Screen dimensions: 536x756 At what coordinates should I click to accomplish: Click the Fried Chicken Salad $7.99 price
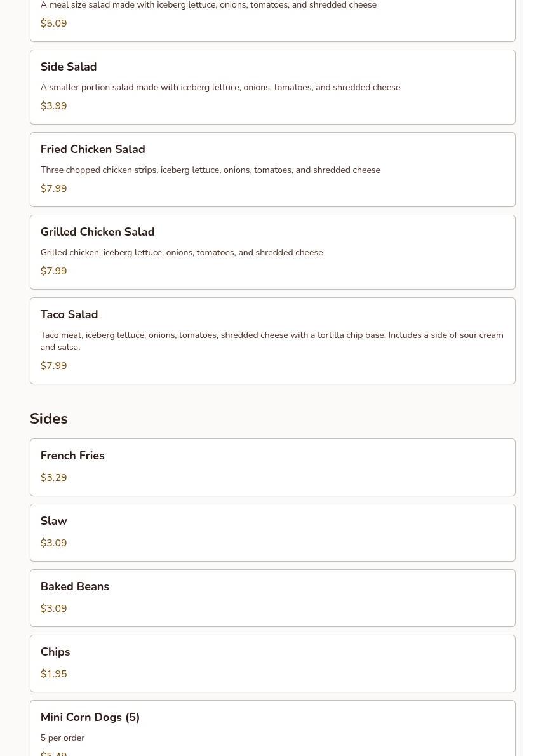pyautogui.click(x=54, y=189)
